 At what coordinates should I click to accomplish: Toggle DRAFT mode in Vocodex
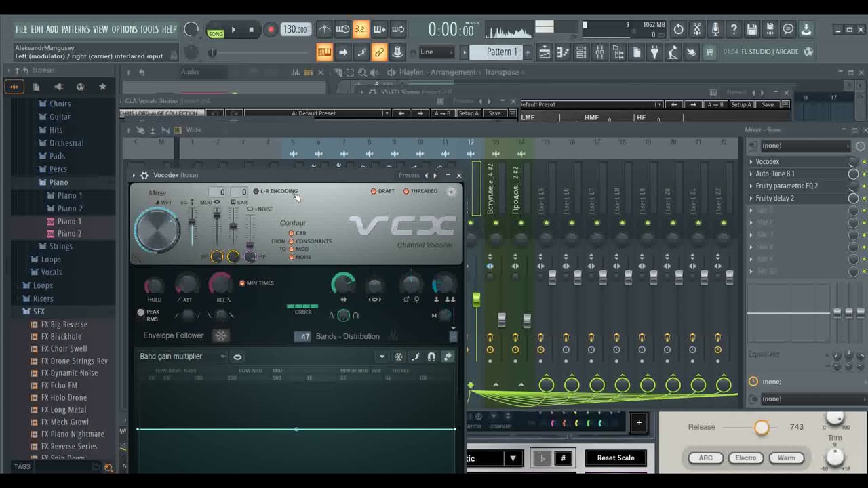383,191
